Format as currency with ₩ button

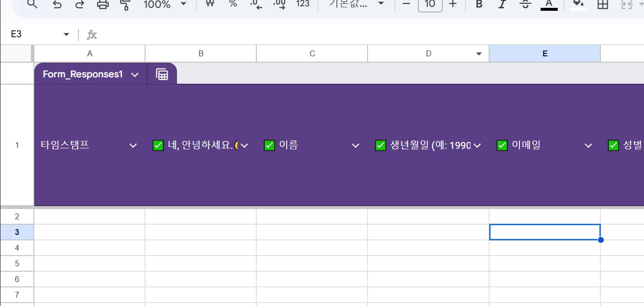(x=210, y=3)
